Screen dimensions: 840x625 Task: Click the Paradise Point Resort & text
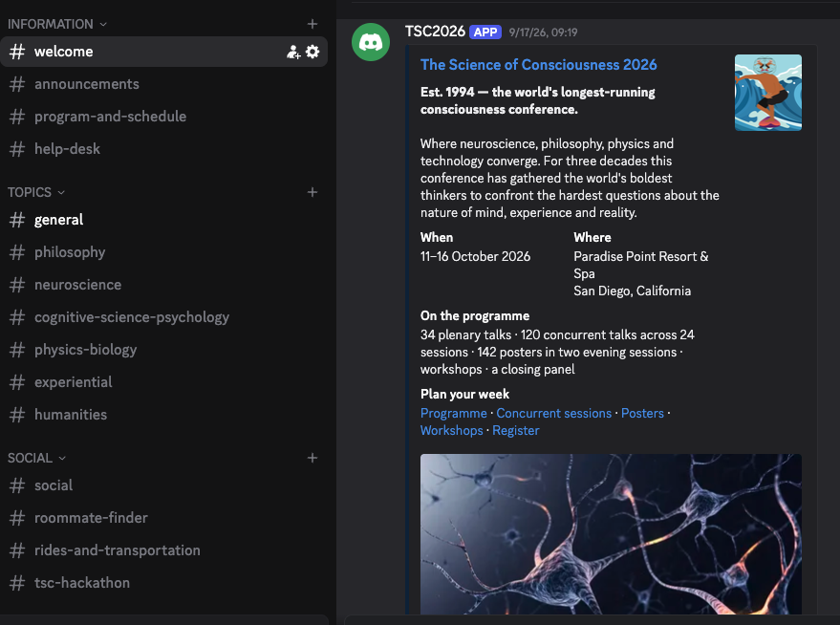coord(640,256)
